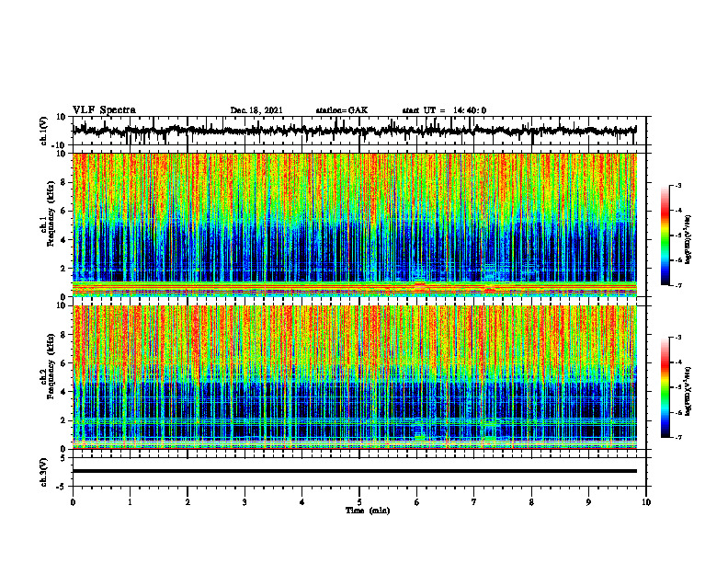Select the "-3" label on the ch.2 colorbar
This screenshot has width=728, height=563.
click(x=678, y=338)
